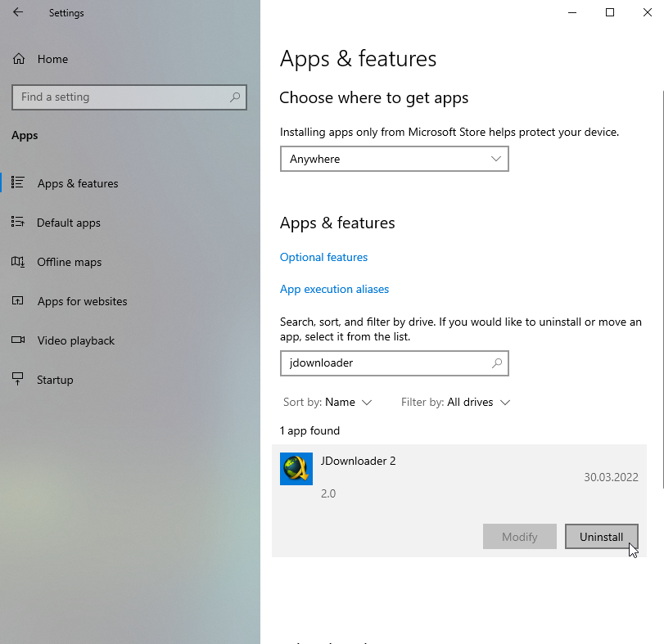Image resolution: width=664 pixels, height=644 pixels.
Task: Open the Optional features link
Action: click(323, 257)
